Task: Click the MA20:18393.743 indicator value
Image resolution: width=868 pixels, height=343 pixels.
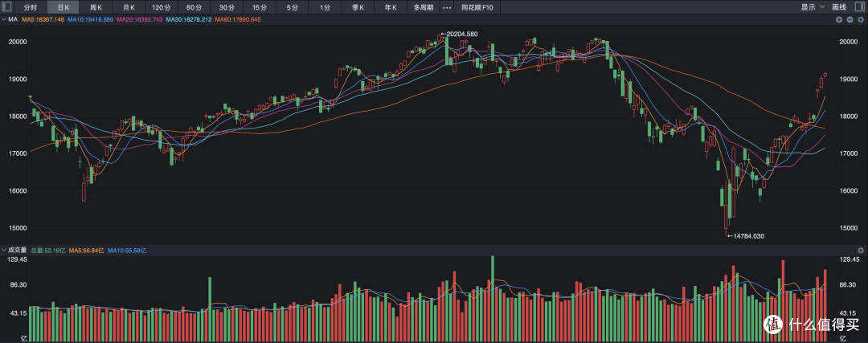Action: tap(139, 19)
